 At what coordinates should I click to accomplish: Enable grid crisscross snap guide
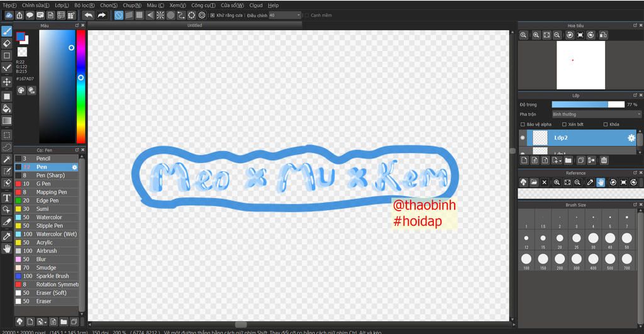point(139,15)
